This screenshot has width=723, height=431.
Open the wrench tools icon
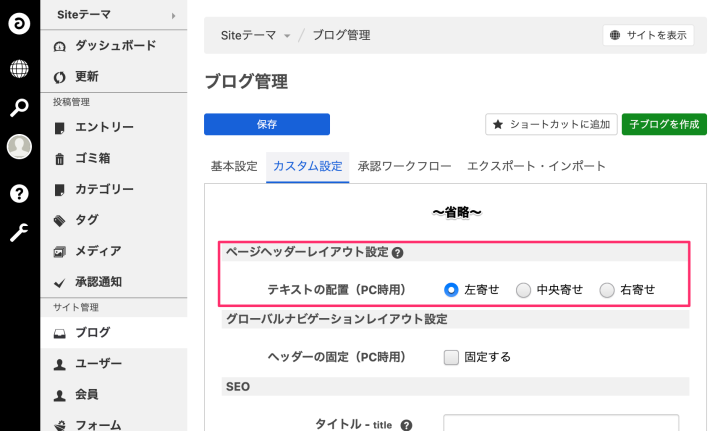[19, 233]
